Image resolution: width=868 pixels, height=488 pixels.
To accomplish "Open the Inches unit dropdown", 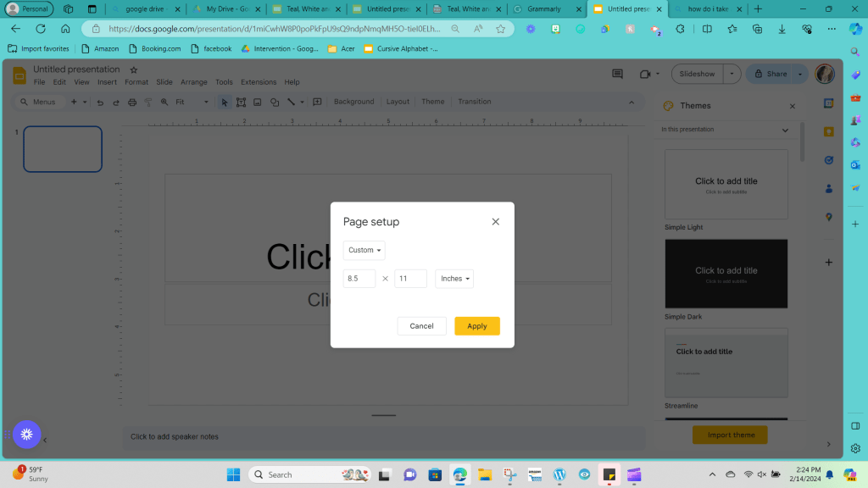I will click(x=454, y=279).
